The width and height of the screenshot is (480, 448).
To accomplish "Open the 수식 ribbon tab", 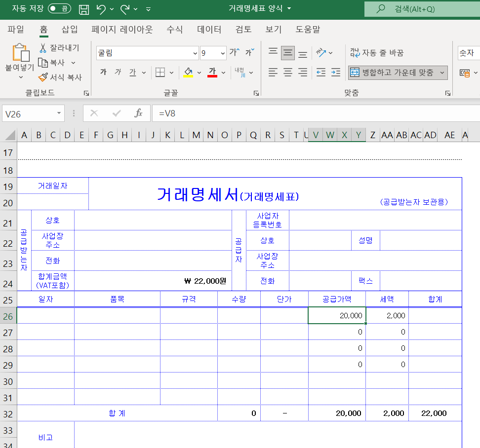I will (x=174, y=30).
